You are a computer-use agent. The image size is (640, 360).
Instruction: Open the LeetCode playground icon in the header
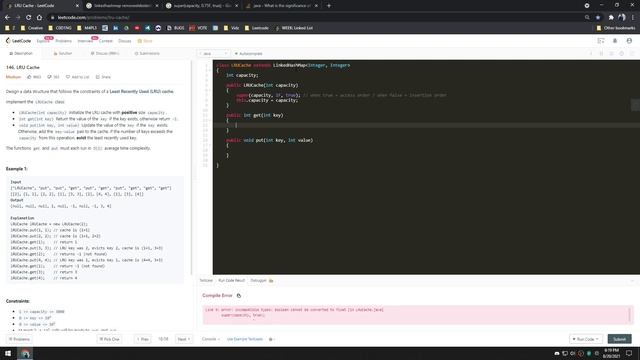[x=601, y=41]
